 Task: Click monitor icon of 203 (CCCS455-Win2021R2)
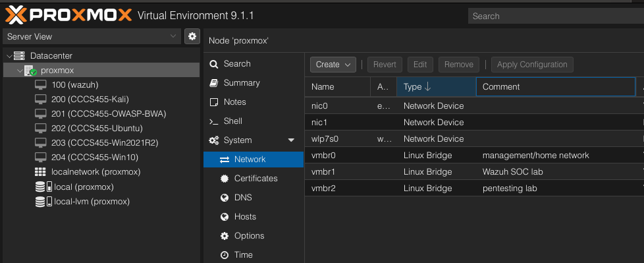40,143
